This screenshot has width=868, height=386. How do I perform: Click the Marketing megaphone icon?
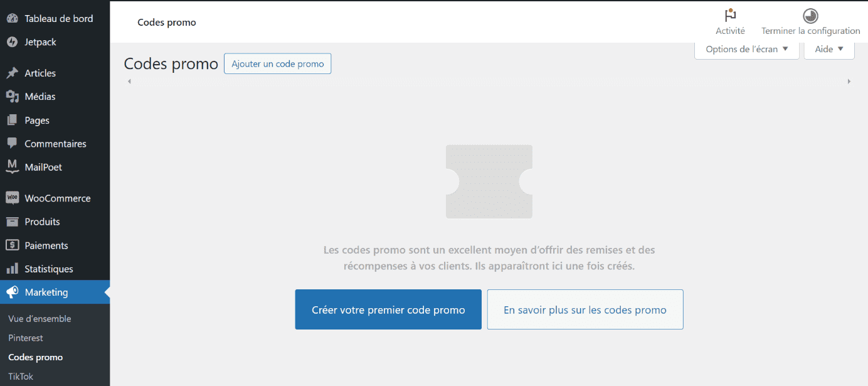[12, 292]
